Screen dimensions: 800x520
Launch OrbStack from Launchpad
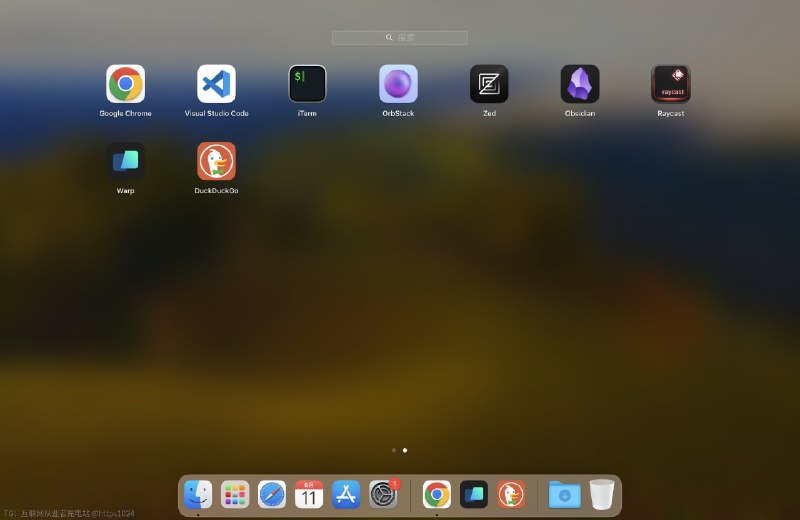398,84
